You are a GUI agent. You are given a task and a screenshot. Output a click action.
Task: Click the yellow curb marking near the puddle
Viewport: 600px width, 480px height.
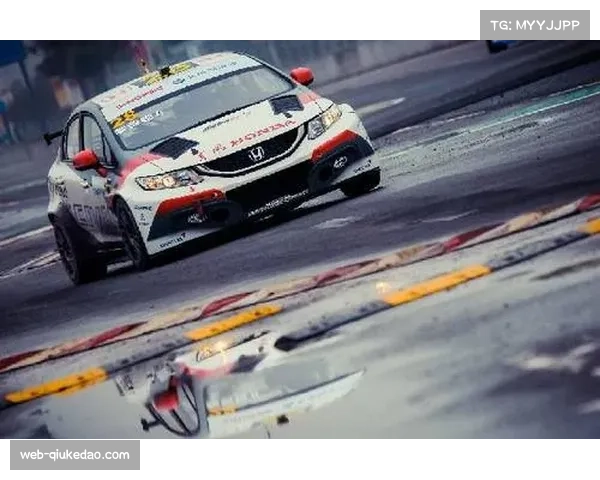(x=435, y=285)
